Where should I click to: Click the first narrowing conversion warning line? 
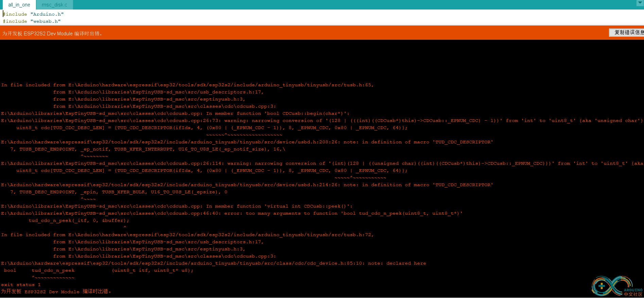click(x=322, y=121)
